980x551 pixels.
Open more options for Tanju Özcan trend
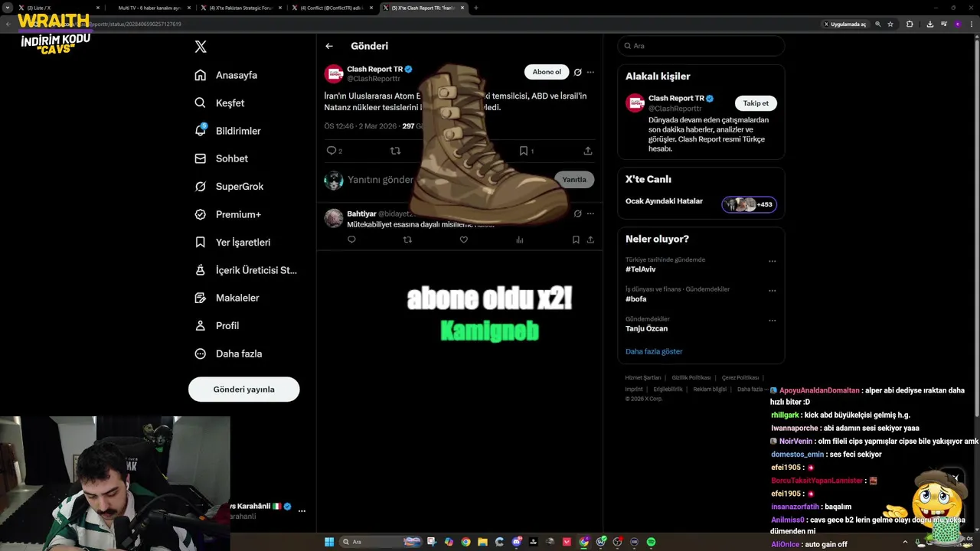[772, 321]
